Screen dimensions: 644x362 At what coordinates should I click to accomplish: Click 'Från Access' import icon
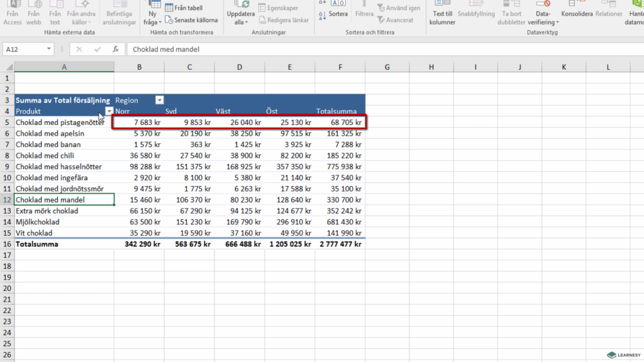13,18
